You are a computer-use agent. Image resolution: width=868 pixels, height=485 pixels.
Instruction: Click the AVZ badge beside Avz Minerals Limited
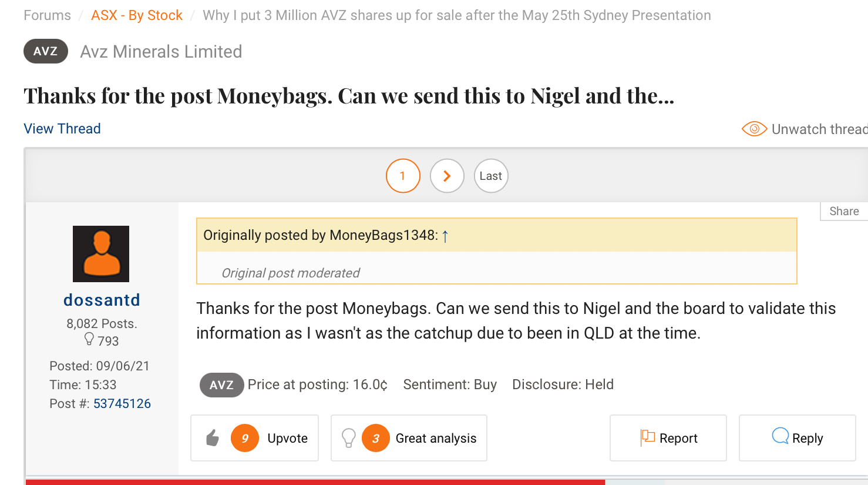point(46,51)
